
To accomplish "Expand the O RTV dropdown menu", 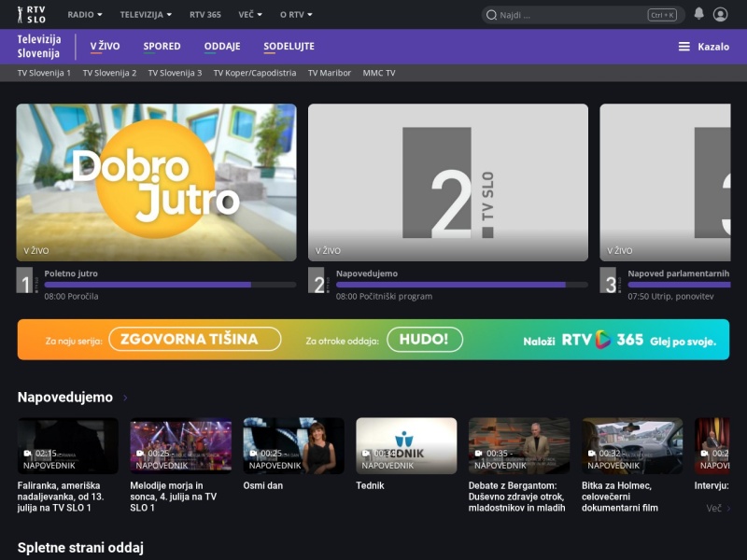I will 296,15.
